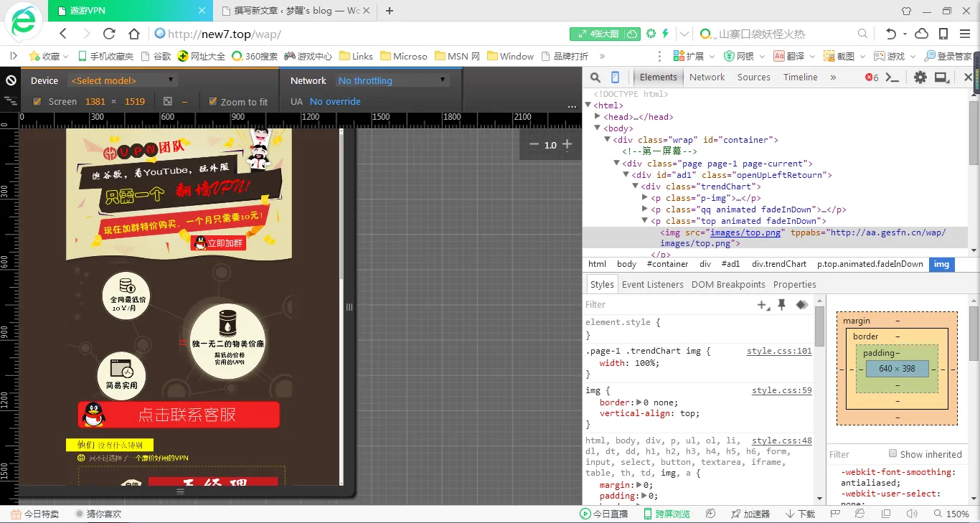Viewport: 980px width, 523px height.
Task: Change DevTools dock side
Action: tap(941, 77)
